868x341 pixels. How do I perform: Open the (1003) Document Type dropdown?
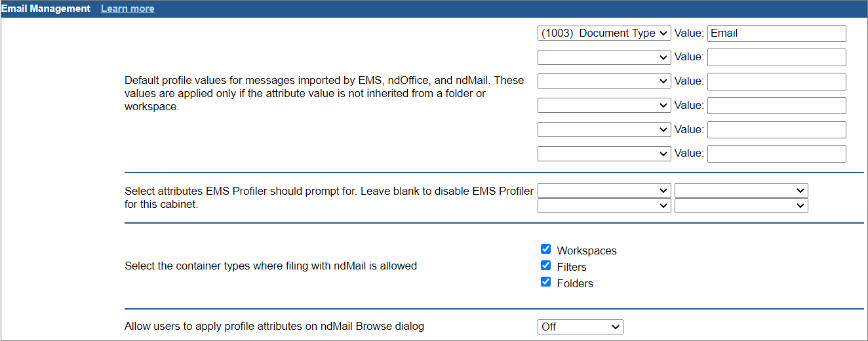click(604, 33)
